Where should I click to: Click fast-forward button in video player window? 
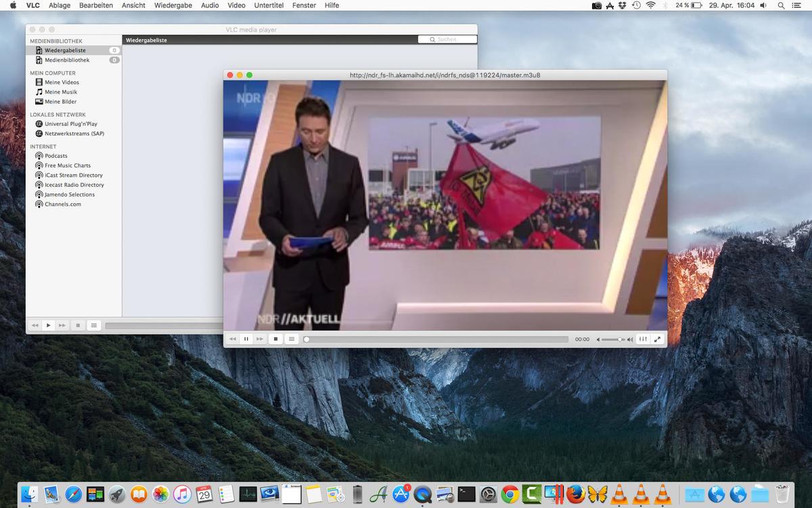click(x=260, y=339)
